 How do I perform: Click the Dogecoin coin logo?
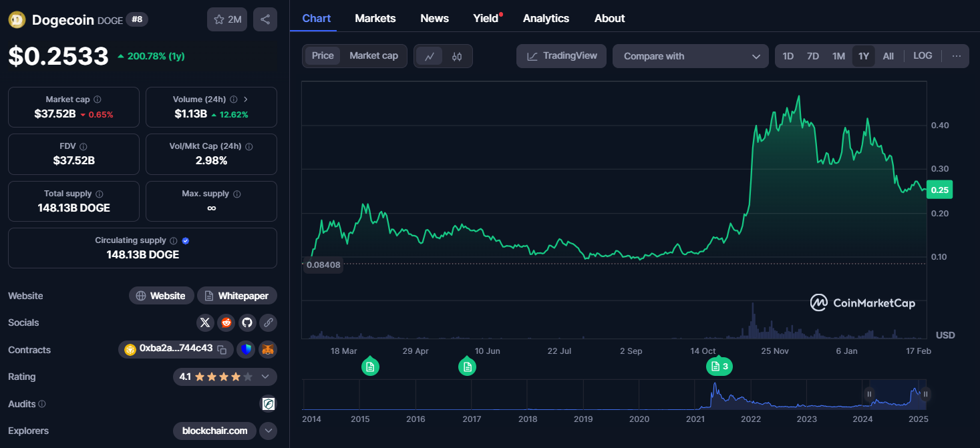click(17, 19)
